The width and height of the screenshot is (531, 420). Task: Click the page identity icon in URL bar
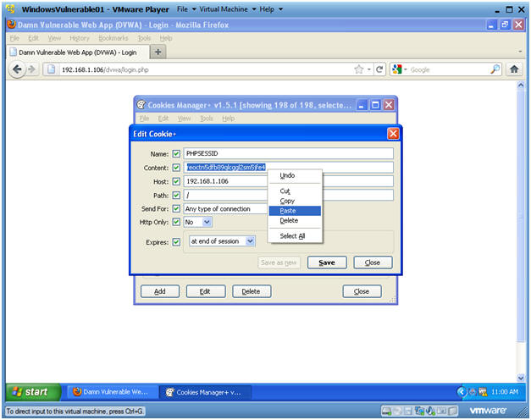51,69
